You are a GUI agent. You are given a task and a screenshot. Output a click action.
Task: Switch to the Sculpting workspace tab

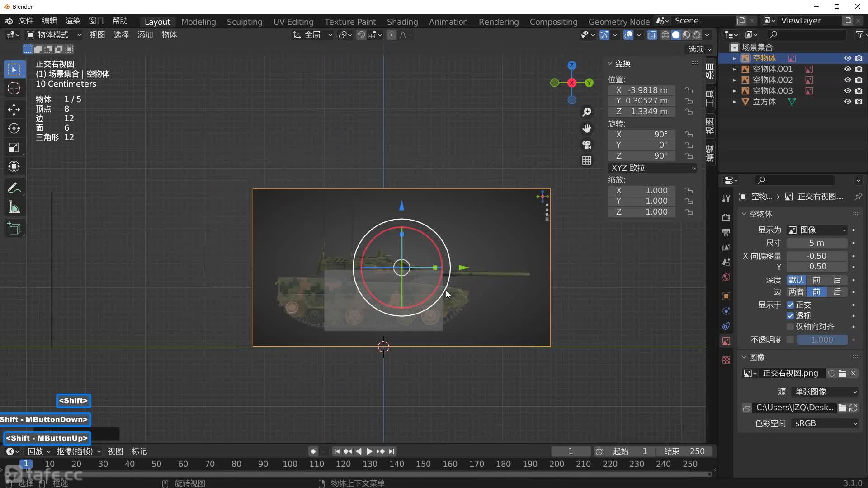[x=244, y=22]
